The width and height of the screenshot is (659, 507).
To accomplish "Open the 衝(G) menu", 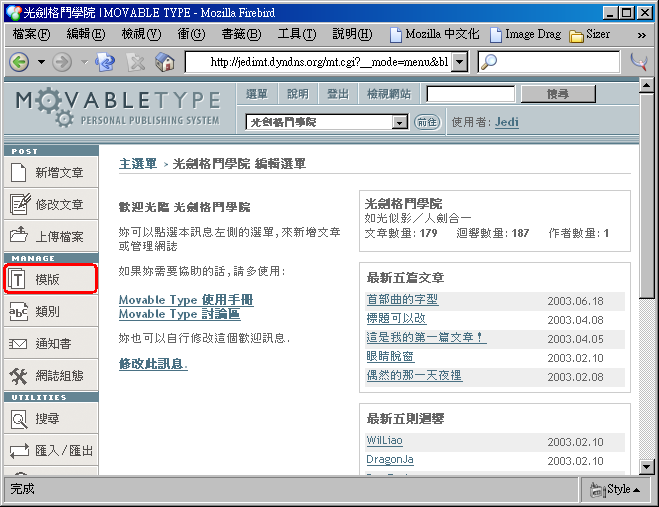I will (x=191, y=34).
